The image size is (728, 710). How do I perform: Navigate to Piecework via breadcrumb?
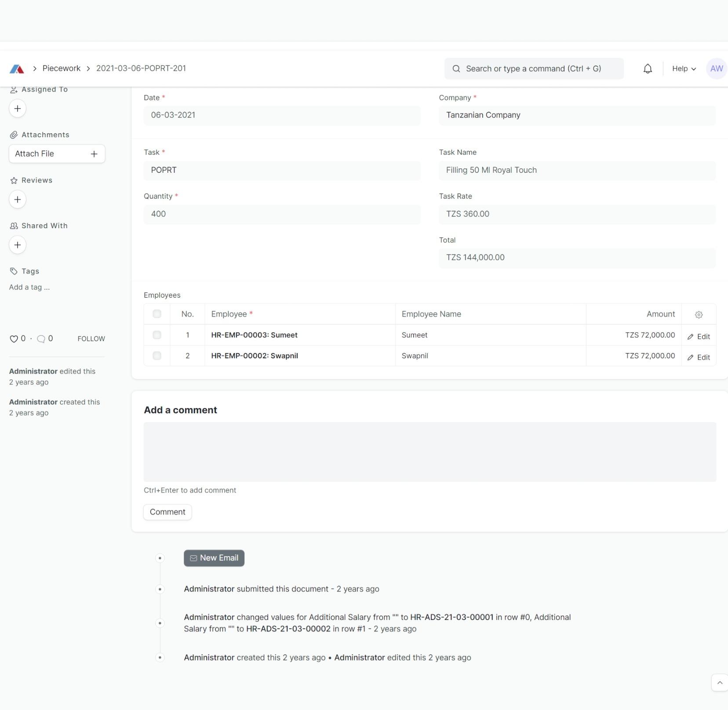[x=61, y=68]
